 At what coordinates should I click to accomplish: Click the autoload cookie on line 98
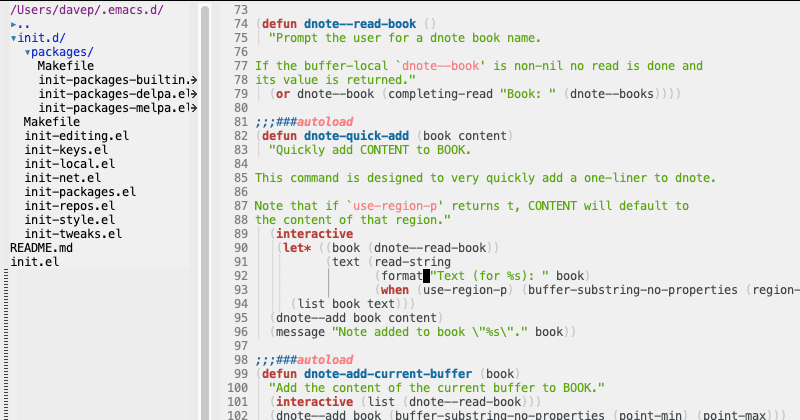(x=325, y=360)
